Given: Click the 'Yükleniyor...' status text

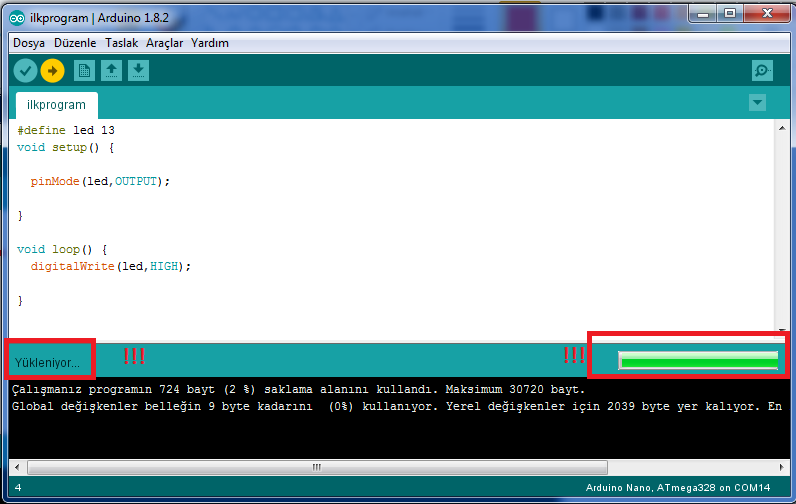Looking at the screenshot, I should (47, 363).
